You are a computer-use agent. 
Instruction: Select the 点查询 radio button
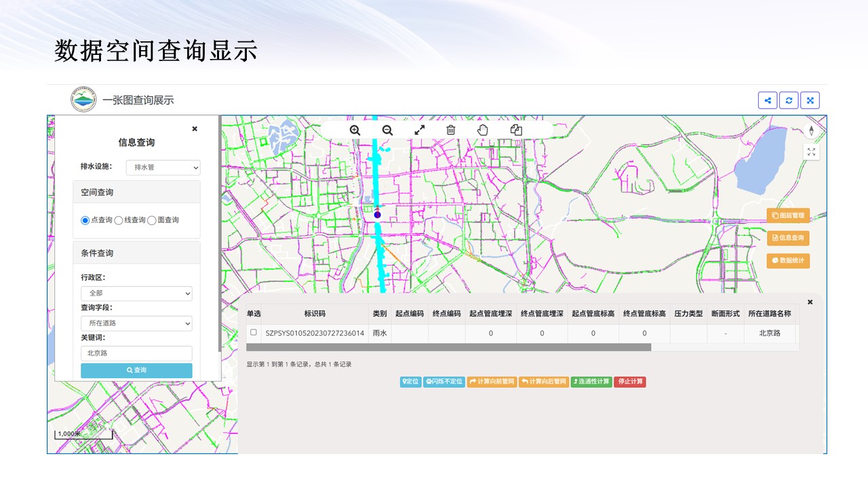[85, 220]
